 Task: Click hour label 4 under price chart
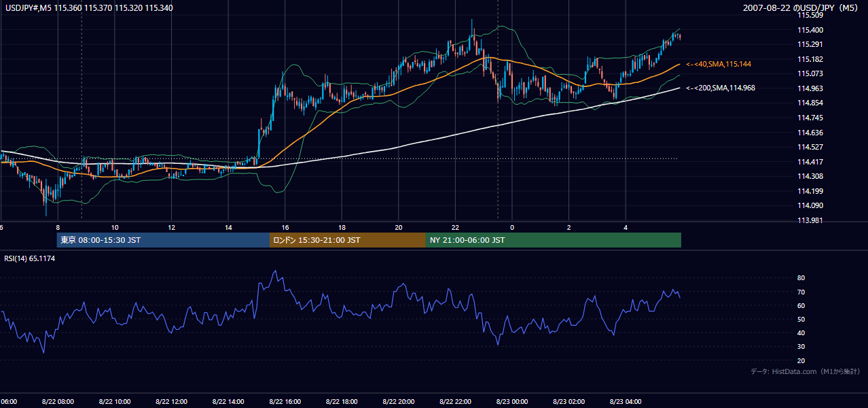(626, 227)
